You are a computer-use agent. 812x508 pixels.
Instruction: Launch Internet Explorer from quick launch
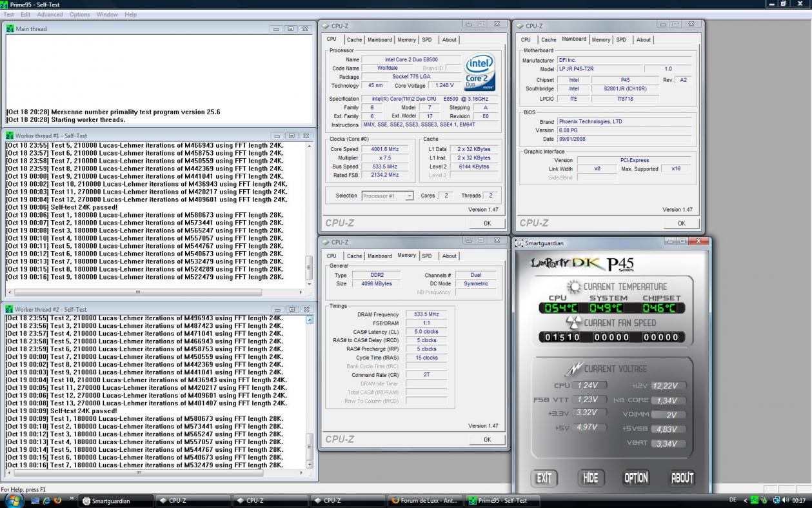(x=46, y=501)
